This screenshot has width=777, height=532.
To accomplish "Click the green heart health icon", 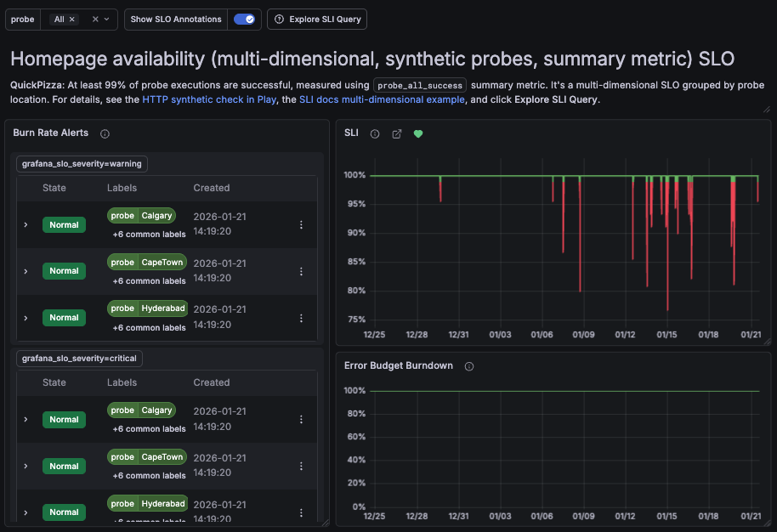I will tap(418, 133).
